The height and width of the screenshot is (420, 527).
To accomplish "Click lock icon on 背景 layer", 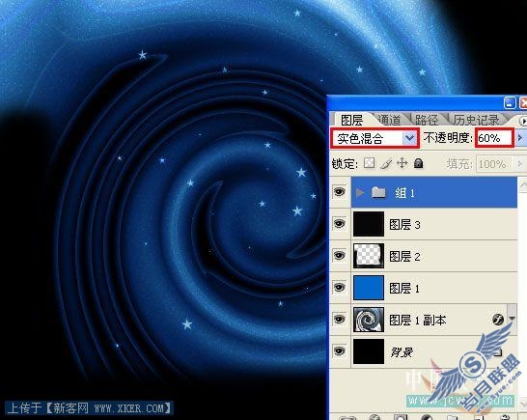I will point(498,351).
